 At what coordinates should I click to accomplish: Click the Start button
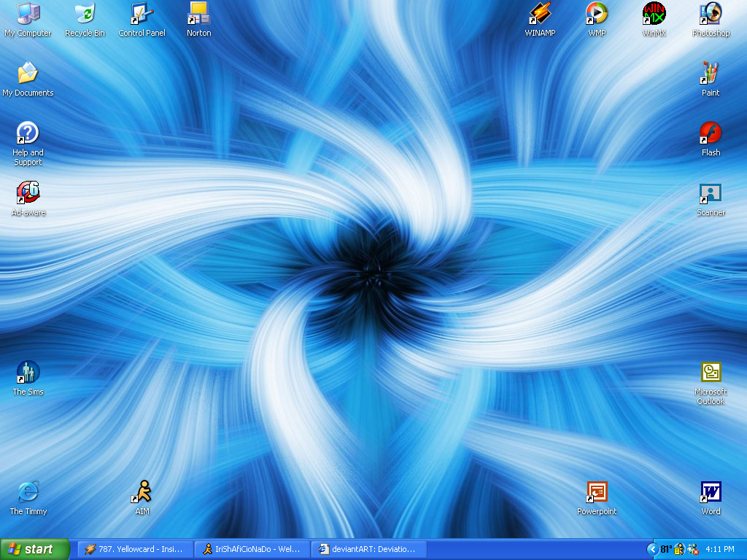[x=35, y=550]
